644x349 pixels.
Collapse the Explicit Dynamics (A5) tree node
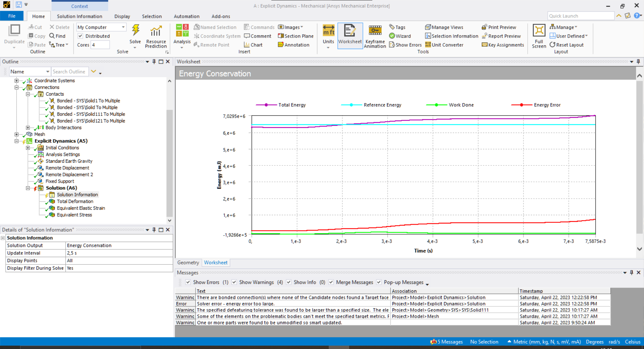tap(16, 141)
